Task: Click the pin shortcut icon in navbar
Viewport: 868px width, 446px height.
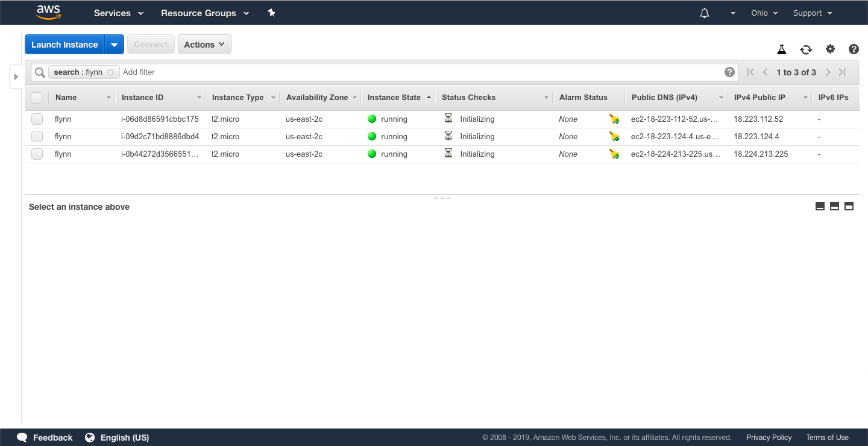Action: tap(271, 13)
